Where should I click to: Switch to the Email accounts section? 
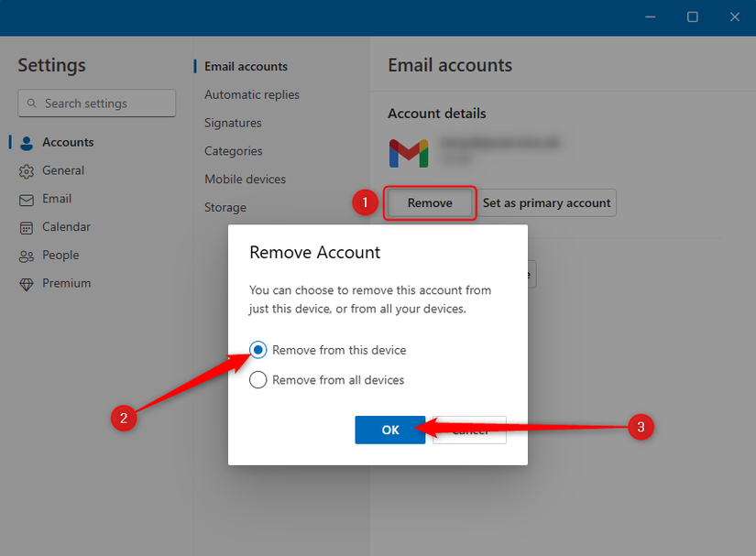(246, 66)
